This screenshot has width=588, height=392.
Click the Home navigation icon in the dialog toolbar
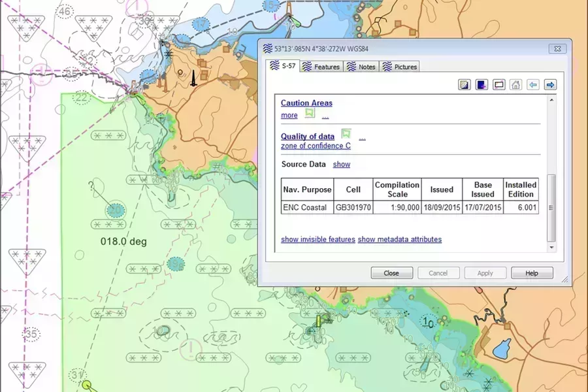click(x=515, y=84)
